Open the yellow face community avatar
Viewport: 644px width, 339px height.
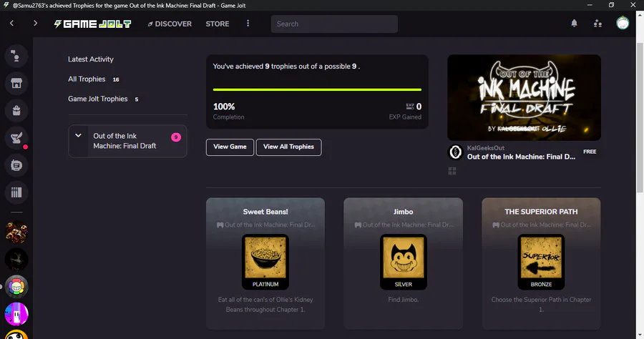pos(16,335)
